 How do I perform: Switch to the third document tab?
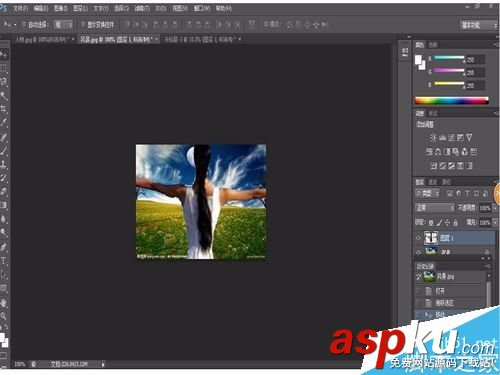[x=202, y=39]
